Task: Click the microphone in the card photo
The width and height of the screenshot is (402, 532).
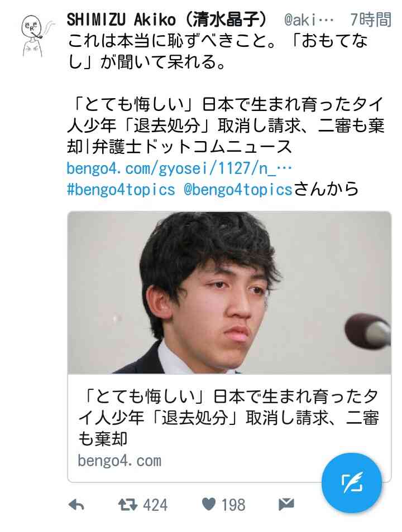Action: pos(367,331)
